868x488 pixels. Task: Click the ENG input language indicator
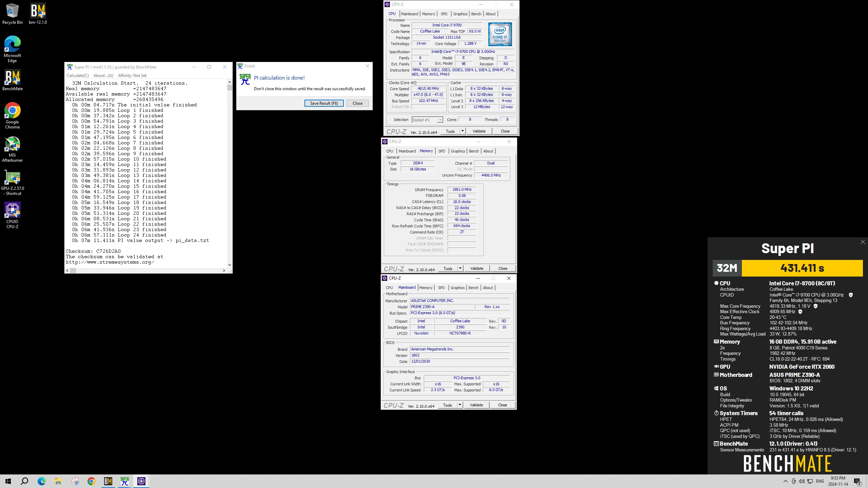pyautogui.click(x=820, y=481)
